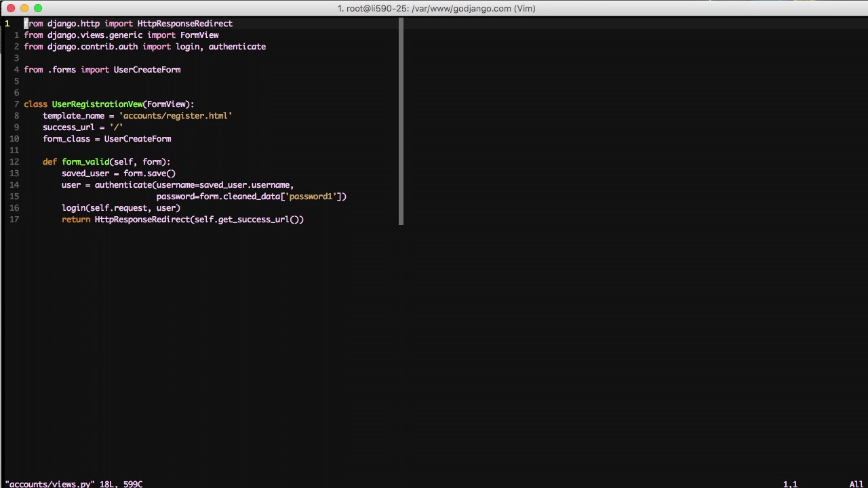The width and height of the screenshot is (868, 488).
Task: Click the 'All' scroll indicator in status line
Action: tap(856, 484)
